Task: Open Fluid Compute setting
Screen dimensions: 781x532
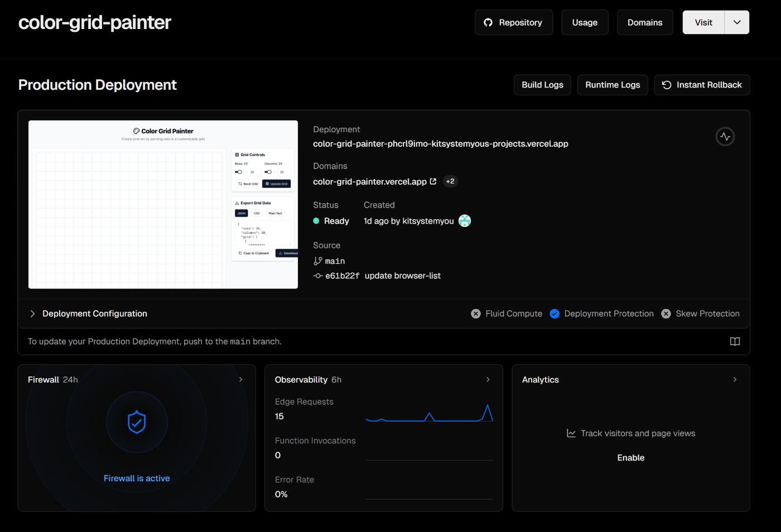Action: click(514, 314)
